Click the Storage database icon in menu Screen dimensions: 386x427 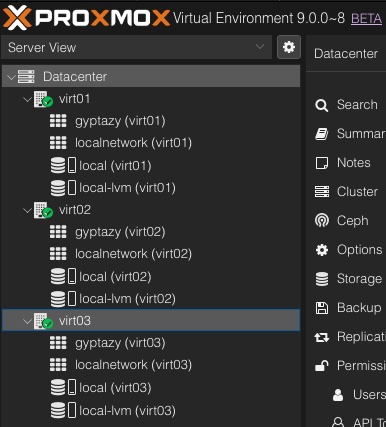point(322,279)
